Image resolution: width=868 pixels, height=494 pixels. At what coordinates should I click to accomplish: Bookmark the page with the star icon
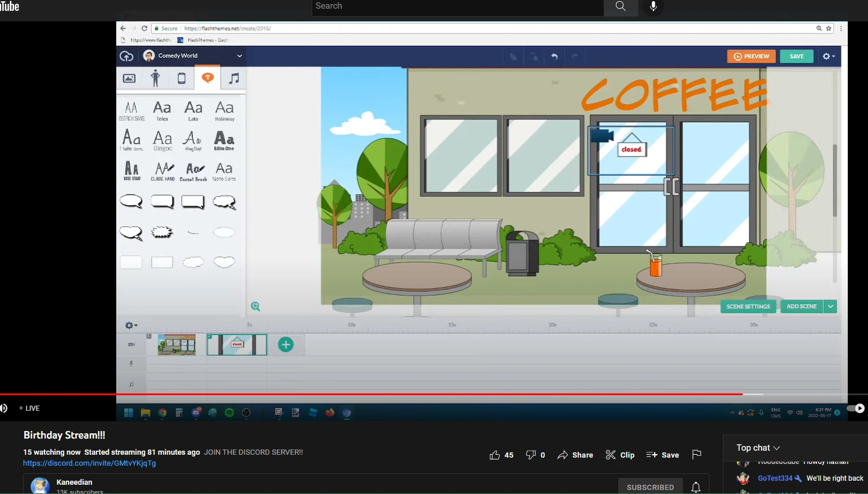829,28
